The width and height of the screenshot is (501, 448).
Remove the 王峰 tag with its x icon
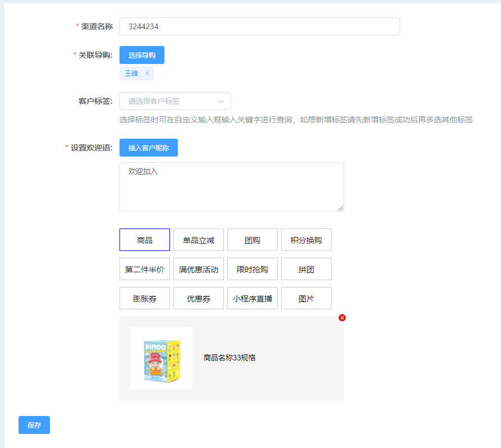click(x=147, y=74)
